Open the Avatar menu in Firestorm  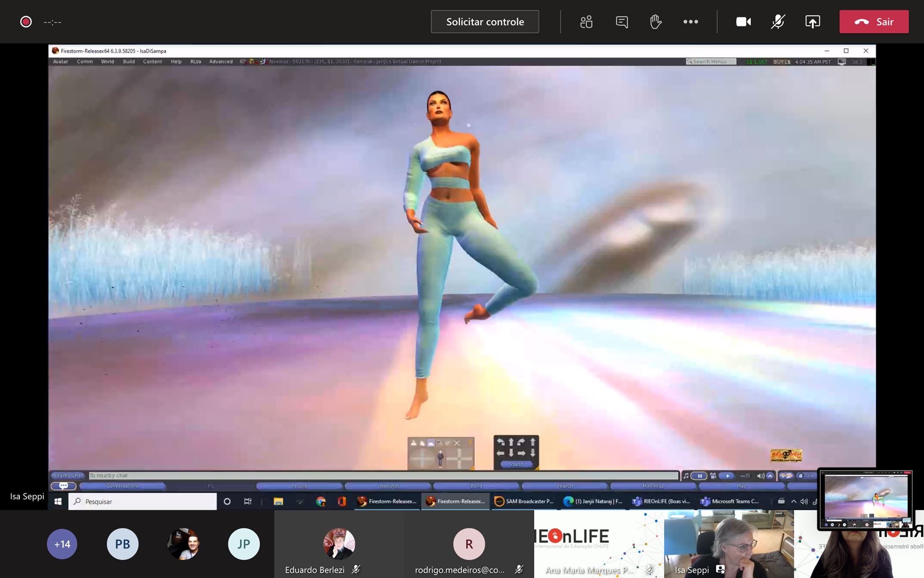(60, 61)
